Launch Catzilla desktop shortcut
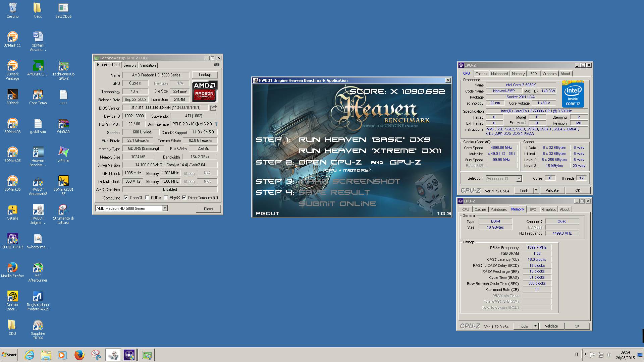Screen dimensions: 644x362 point(12,212)
